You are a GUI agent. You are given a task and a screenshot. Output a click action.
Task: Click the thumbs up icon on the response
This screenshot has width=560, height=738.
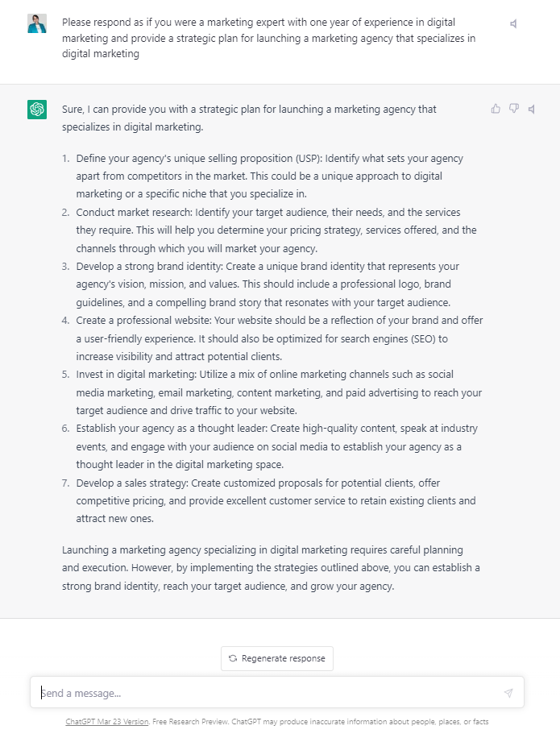[496, 109]
